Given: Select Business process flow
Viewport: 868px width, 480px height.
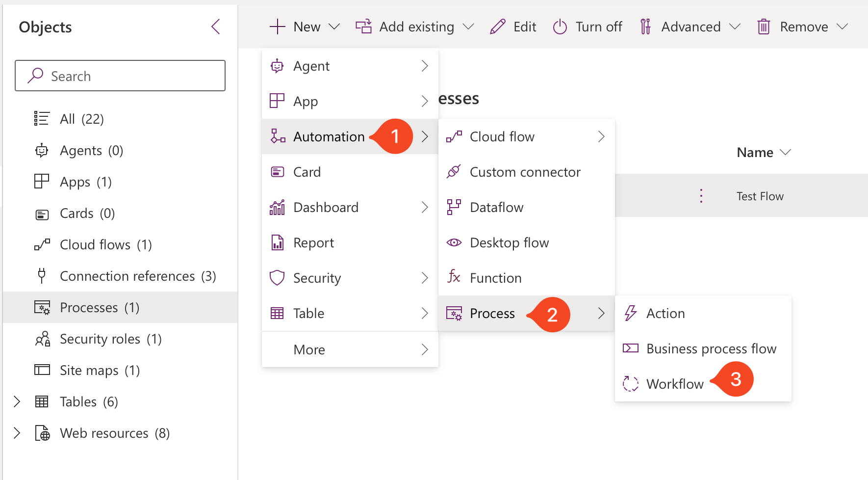Looking at the screenshot, I should pos(703,348).
